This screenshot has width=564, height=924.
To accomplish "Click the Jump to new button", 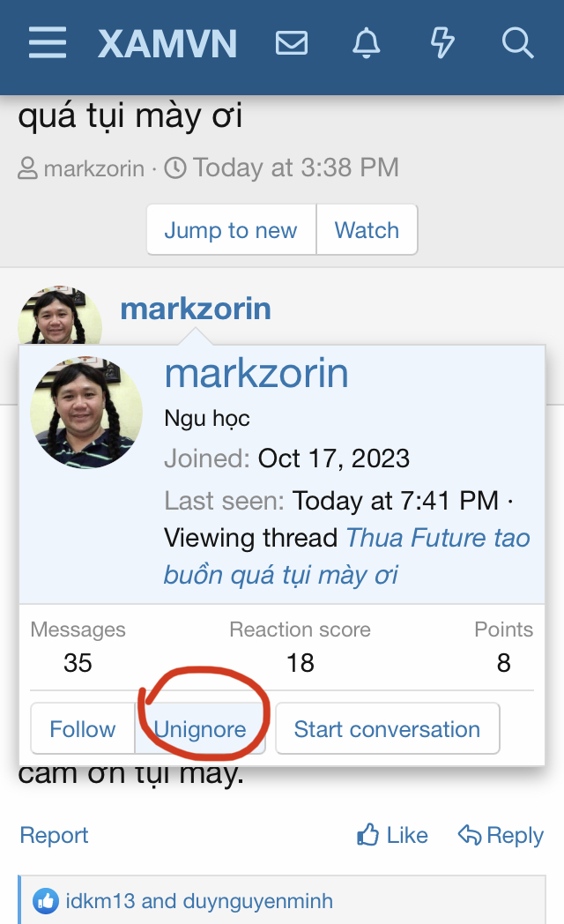I will pyautogui.click(x=231, y=230).
